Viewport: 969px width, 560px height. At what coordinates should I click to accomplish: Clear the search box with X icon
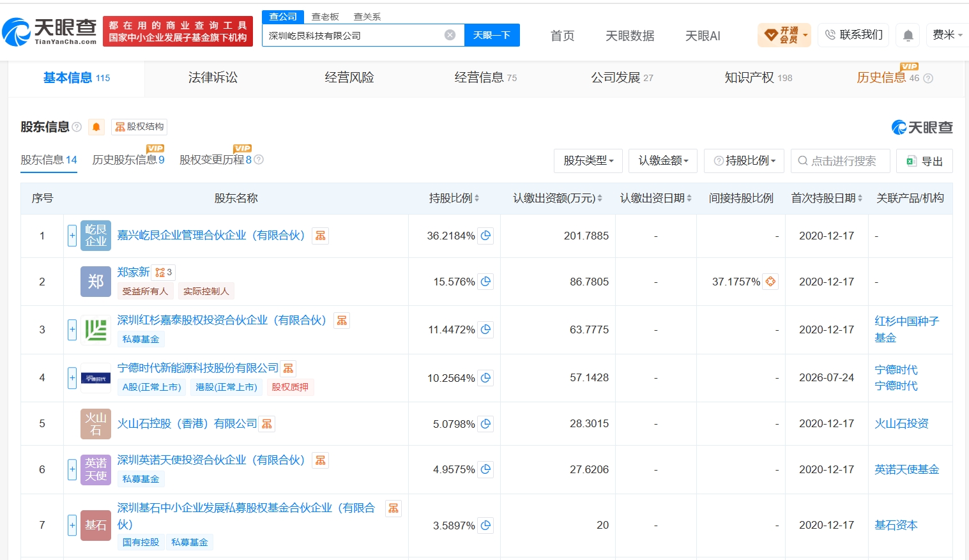tap(450, 35)
